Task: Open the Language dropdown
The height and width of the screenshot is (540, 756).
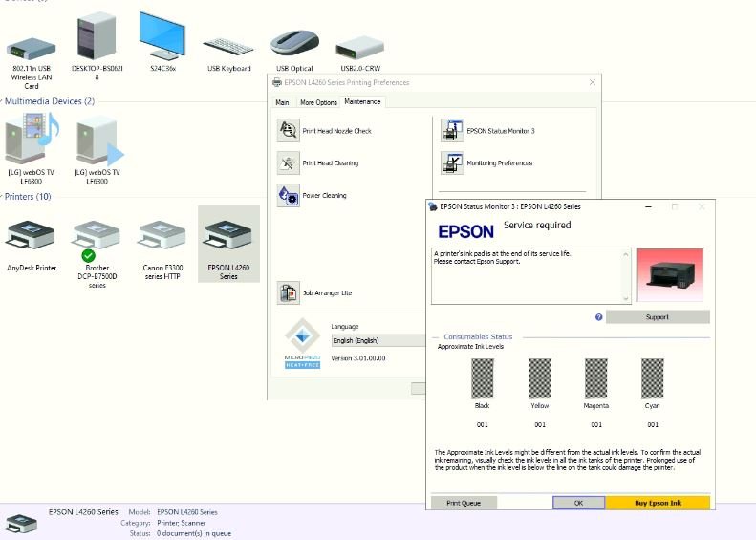Action: tap(378, 340)
